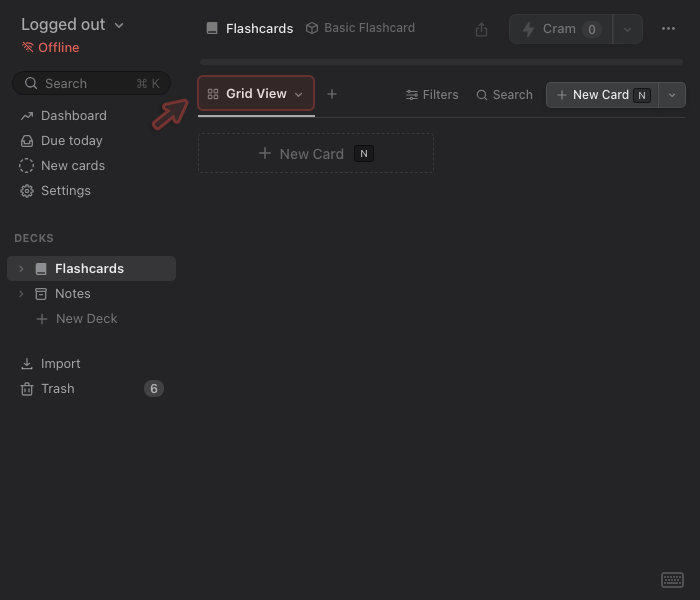Click the Filters button

pyautogui.click(x=432, y=95)
